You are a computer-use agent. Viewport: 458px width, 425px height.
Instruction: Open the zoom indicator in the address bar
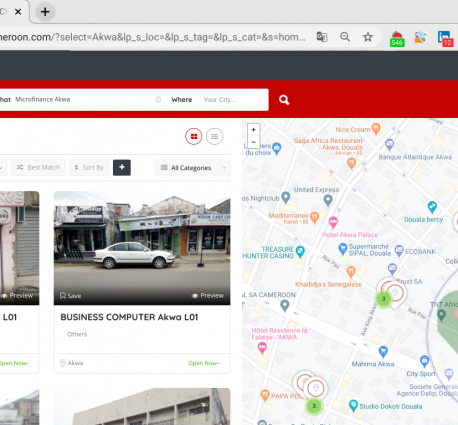[345, 37]
